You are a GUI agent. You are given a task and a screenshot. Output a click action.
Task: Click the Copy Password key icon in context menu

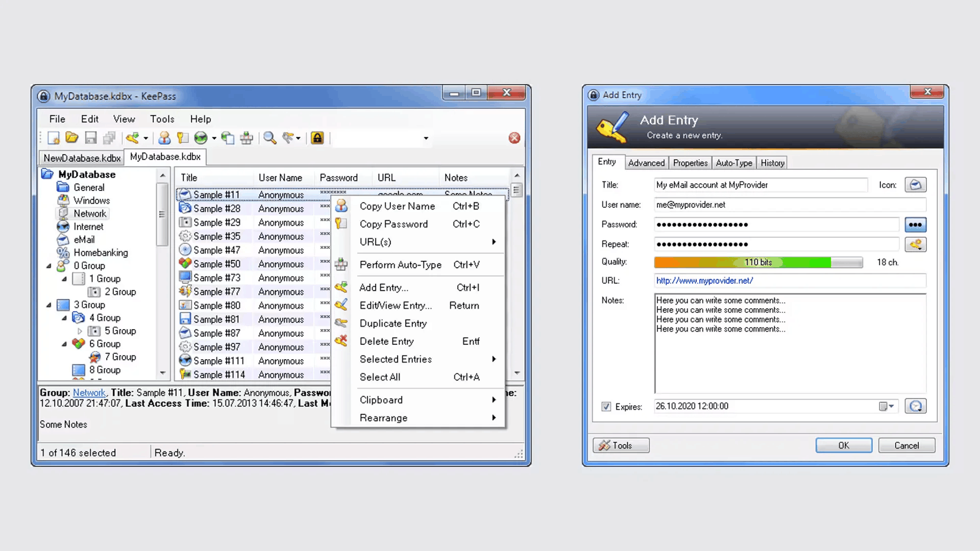[341, 223]
